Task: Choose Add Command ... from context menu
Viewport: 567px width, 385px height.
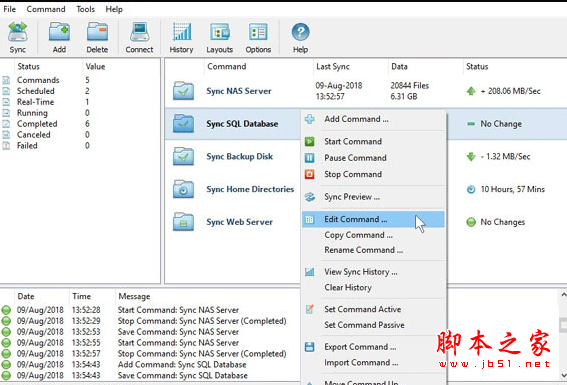Action: pyautogui.click(x=374, y=119)
